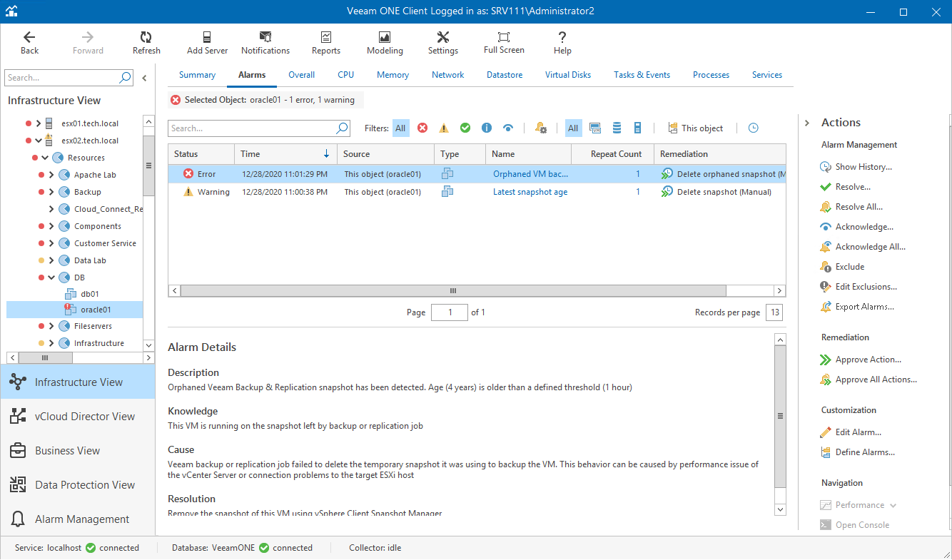Open the Memory tab
The image size is (952, 560).
coord(393,75)
